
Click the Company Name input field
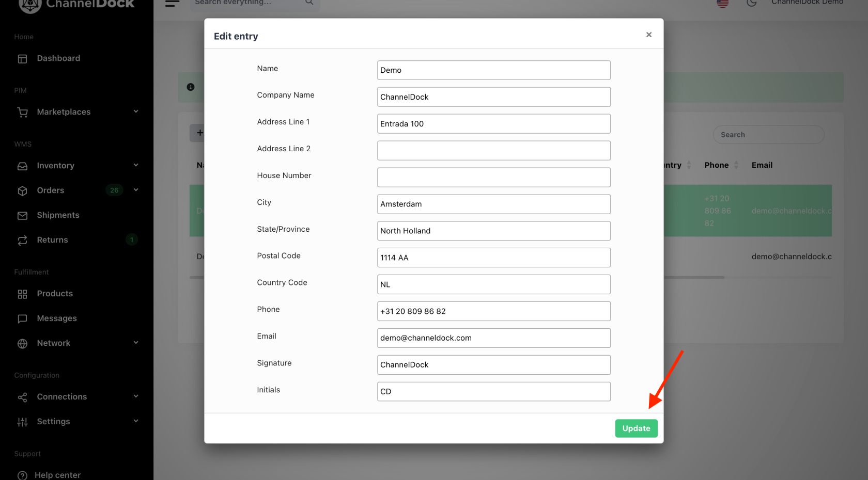click(x=494, y=97)
